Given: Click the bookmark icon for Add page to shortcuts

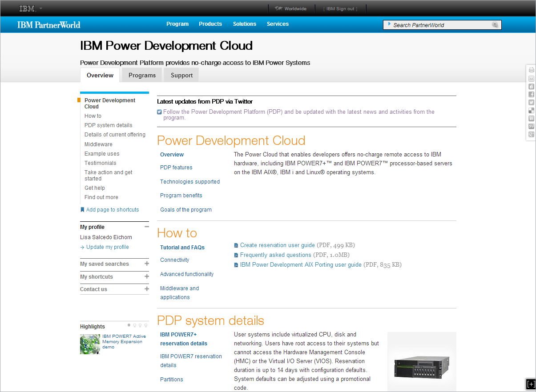Looking at the screenshot, I should pos(82,210).
